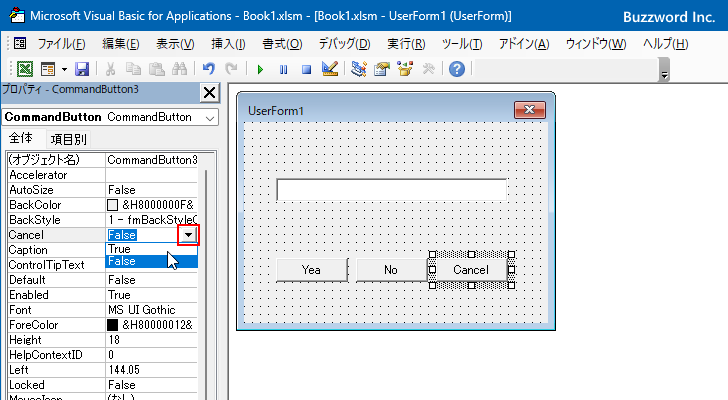Click the BackColor color swatch
Image resolution: width=728 pixels, height=400 pixels.
tap(112, 205)
